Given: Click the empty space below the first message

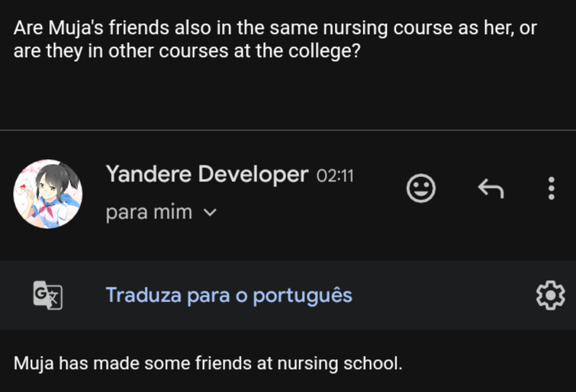Looking at the screenshot, I should tap(288, 95).
